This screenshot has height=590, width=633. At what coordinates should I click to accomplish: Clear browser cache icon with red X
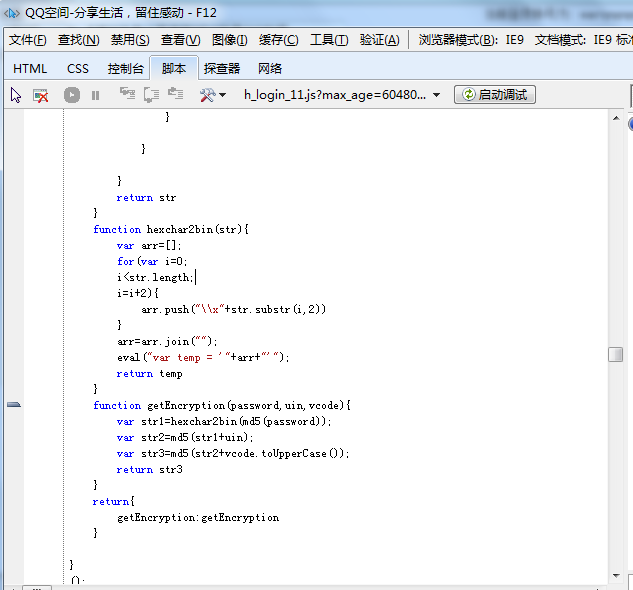pos(40,95)
